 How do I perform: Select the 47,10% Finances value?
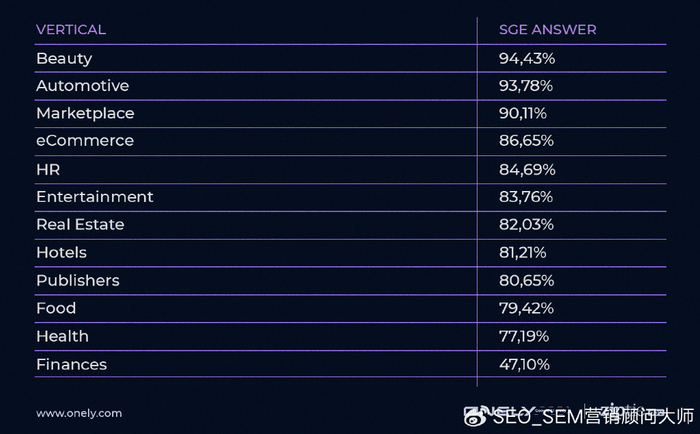(x=524, y=365)
